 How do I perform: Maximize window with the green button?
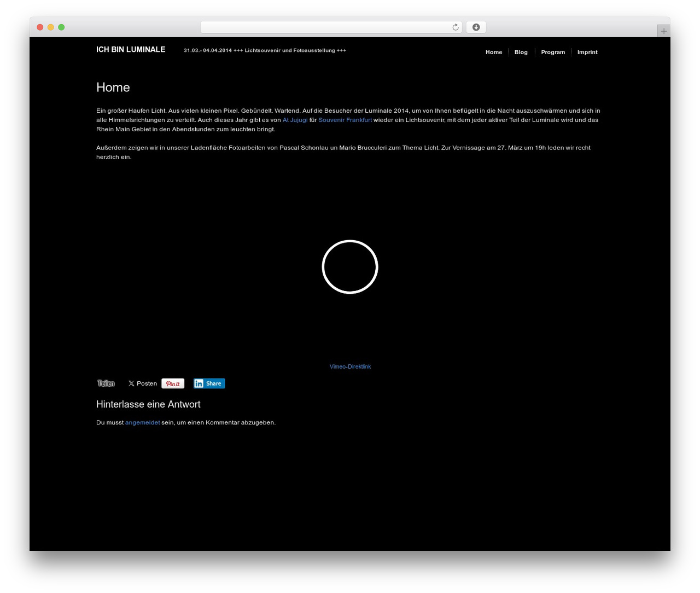tap(61, 27)
